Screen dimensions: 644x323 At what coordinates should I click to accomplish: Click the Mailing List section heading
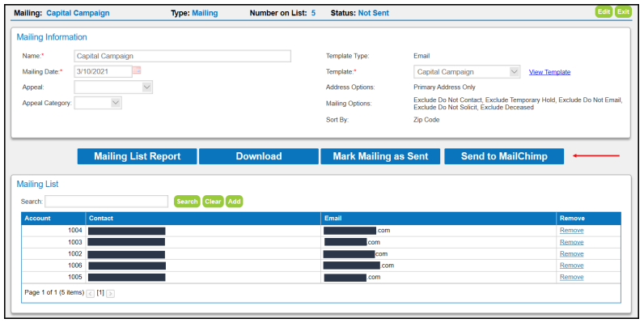click(x=37, y=185)
